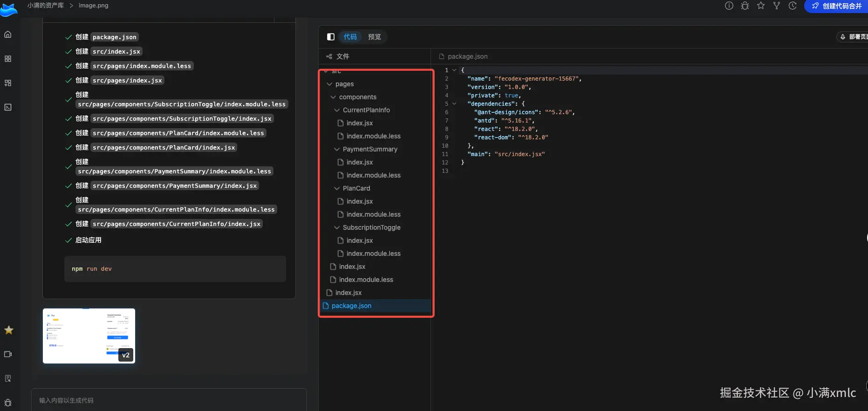Open the home icon in left sidebar
Viewport: 868px width, 411px height.
(x=8, y=34)
